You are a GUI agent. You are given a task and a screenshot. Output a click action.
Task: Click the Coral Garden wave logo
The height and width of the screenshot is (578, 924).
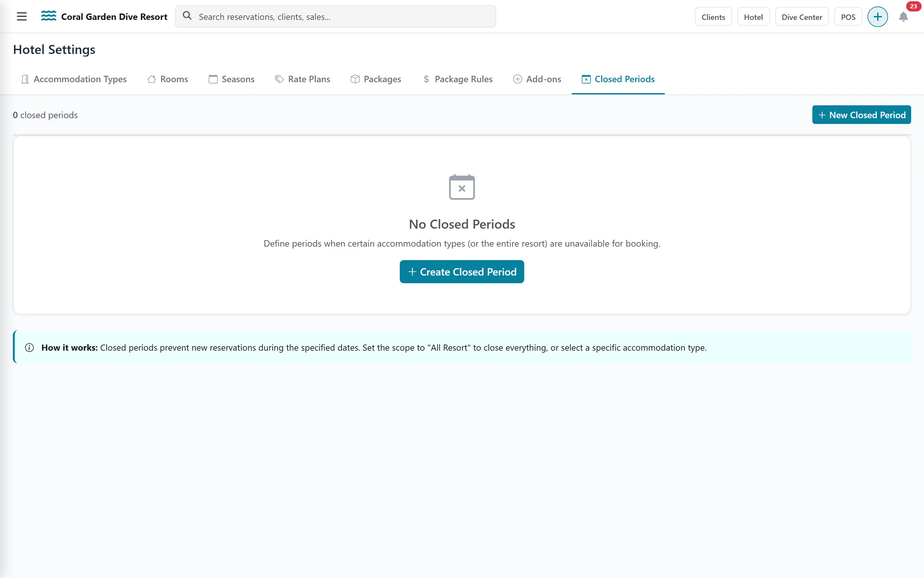(48, 16)
